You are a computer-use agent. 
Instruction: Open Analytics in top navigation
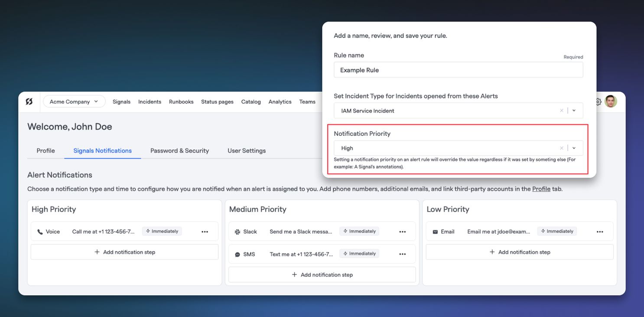click(x=280, y=101)
